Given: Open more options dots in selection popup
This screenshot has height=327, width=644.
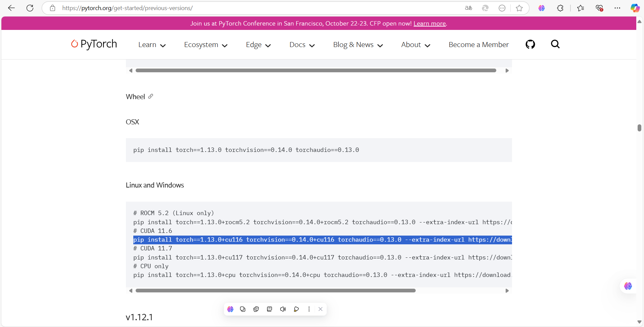Looking at the screenshot, I should [x=309, y=309].
